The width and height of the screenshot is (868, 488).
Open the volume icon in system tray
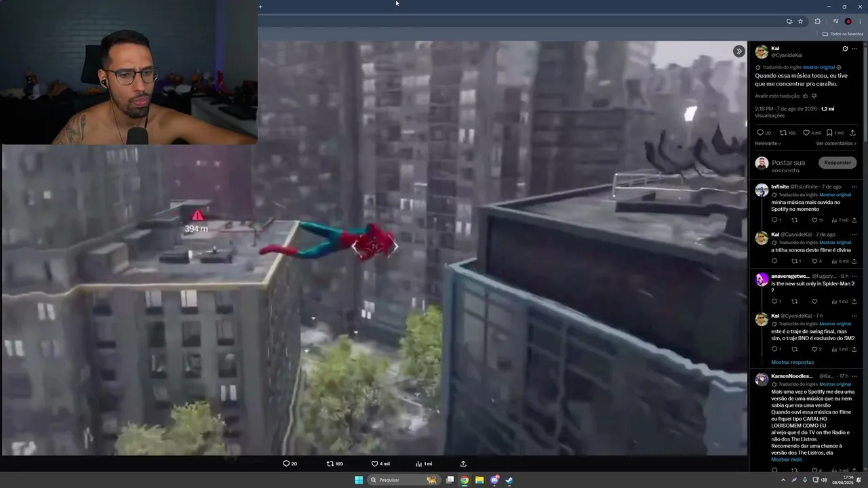824,480
